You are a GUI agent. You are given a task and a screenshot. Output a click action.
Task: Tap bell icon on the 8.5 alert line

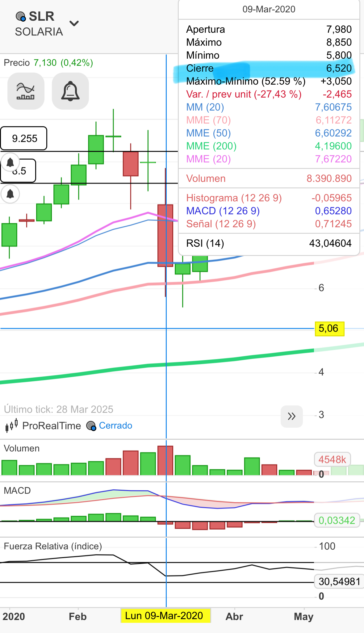(x=10, y=194)
